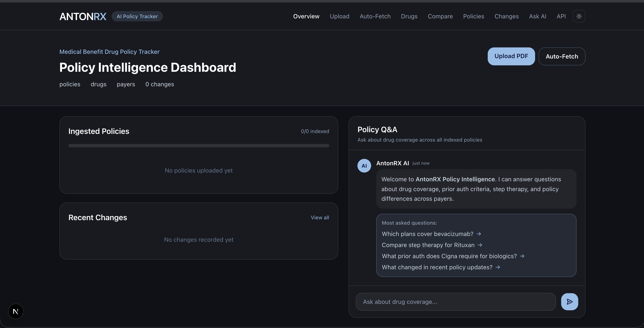Click the AI avatar circle

[364, 165]
